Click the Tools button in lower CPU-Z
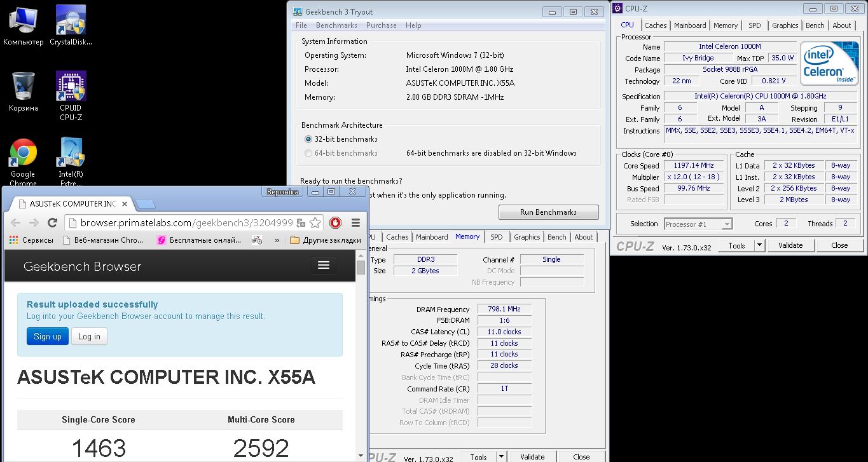 pos(479,457)
